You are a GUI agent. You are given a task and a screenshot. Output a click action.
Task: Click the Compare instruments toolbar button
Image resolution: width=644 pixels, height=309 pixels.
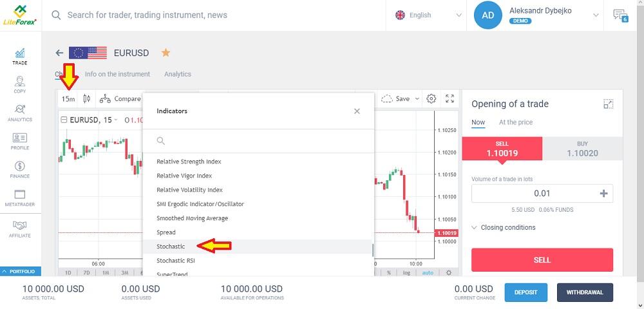pyautogui.click(x=120, y=98)
